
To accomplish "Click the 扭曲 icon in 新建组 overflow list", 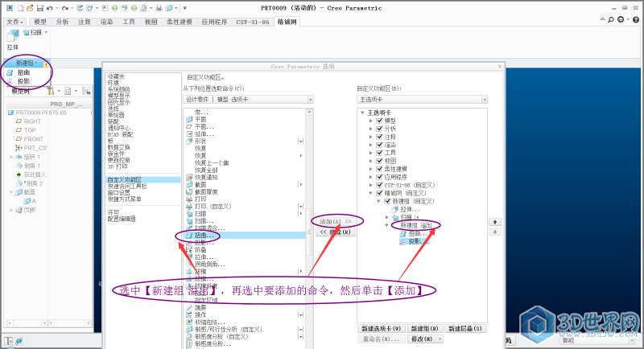I will tap(10, 72).
